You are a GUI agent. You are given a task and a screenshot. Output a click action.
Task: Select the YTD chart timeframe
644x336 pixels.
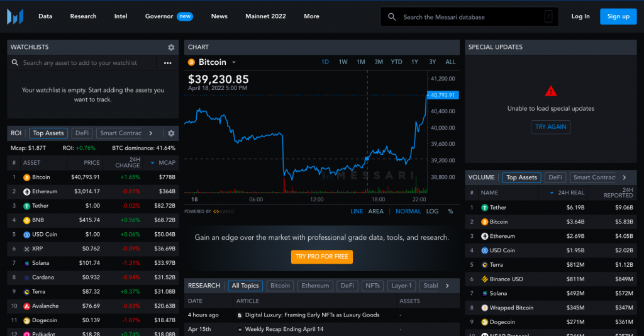(396, 62)
